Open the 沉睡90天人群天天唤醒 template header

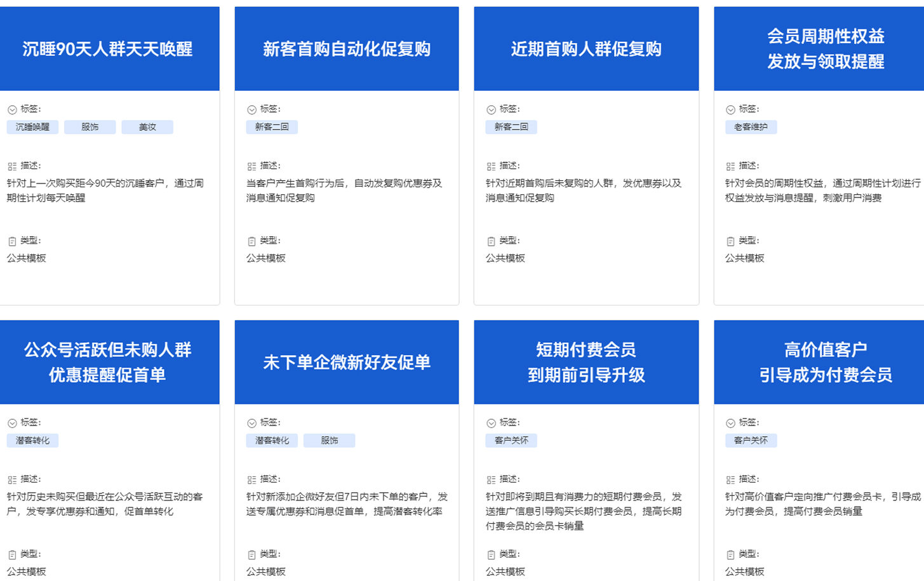click(x=110, y=48)
